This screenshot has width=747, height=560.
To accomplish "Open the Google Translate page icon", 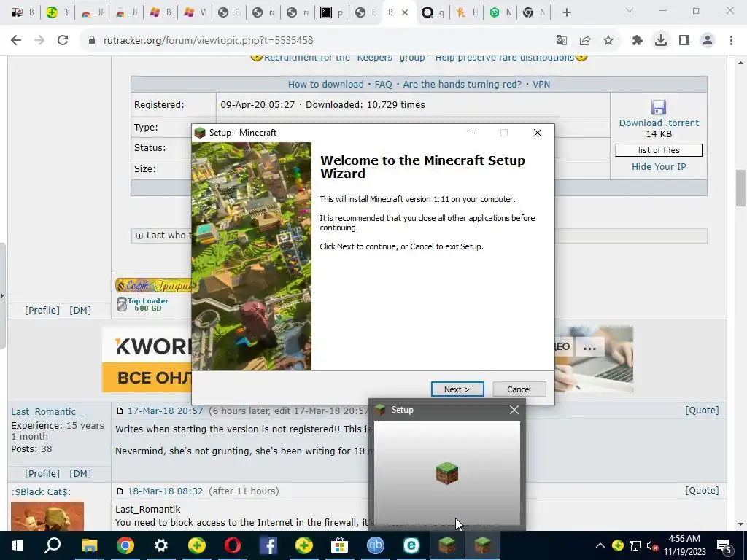I will [x=562, y=41].
